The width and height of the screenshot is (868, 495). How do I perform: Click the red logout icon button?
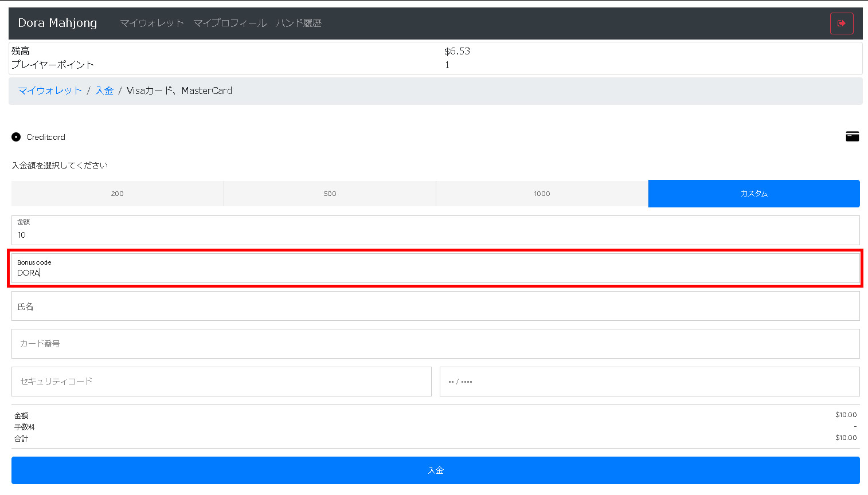[x=842, y=23]
